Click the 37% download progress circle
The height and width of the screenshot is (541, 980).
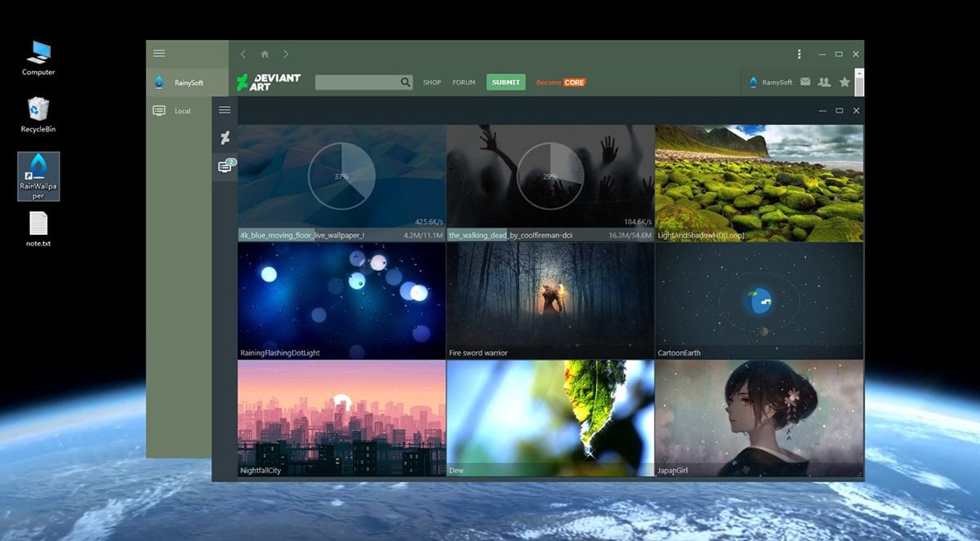click(x=341, y=176)
